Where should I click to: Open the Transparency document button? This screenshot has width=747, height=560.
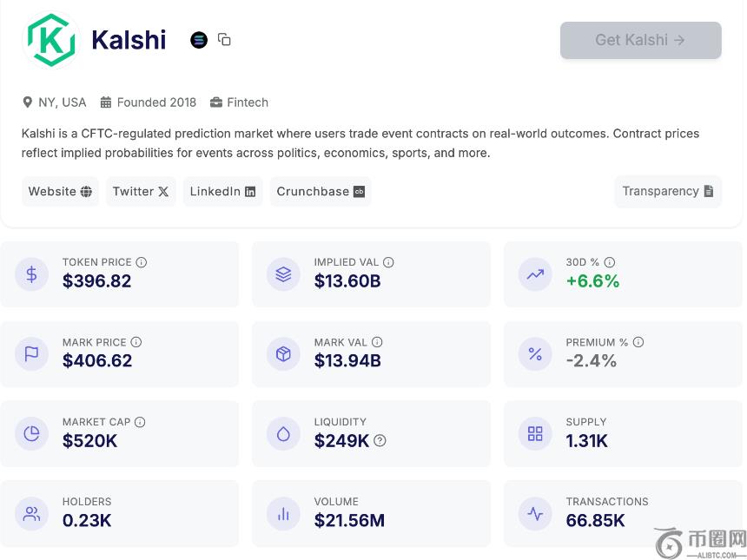tap(667, 192)
